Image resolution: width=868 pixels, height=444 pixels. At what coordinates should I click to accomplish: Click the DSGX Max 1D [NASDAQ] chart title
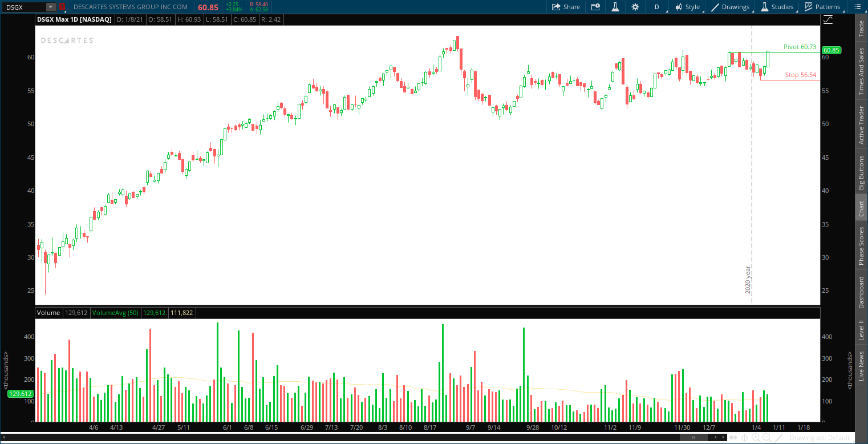click(x=74, y=19)
